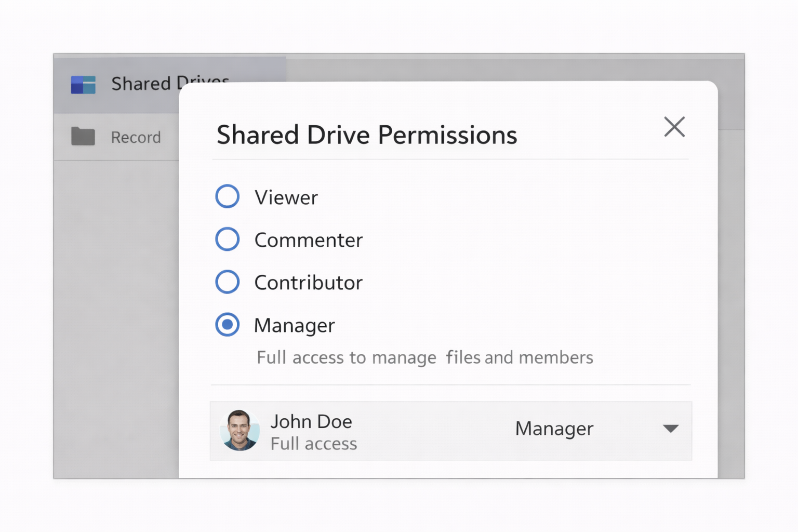Screen dimensions: 798x532
Task: Click the Contributor option label
Action: click(308, 283)
